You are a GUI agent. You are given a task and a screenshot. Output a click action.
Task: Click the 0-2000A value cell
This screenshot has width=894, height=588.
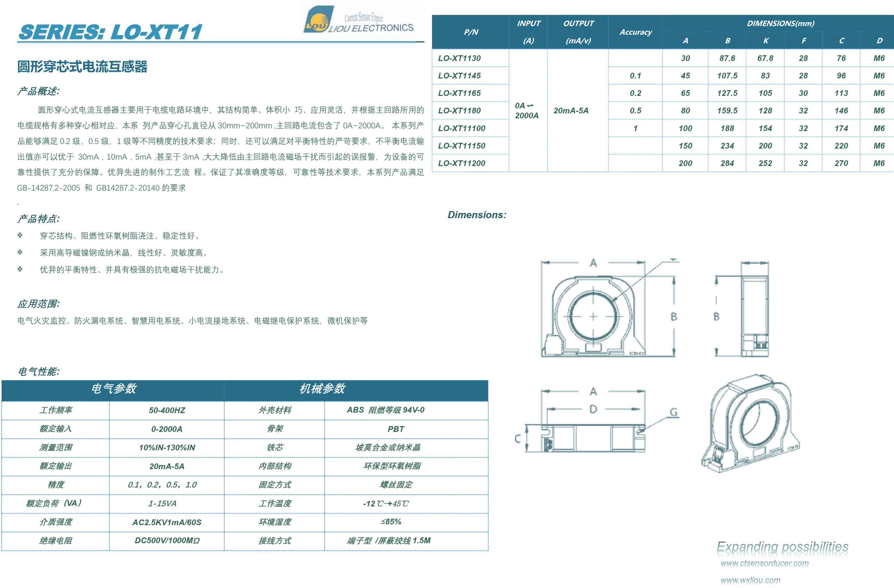[167, 429]
